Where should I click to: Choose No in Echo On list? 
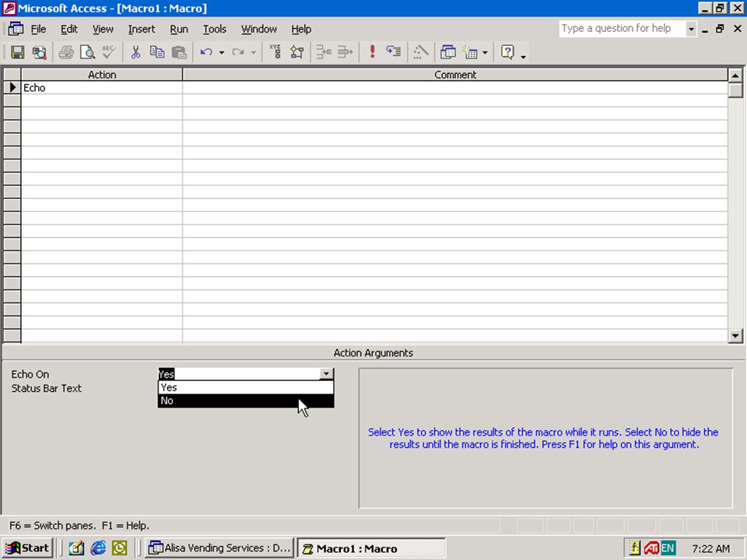click(246, 401)
